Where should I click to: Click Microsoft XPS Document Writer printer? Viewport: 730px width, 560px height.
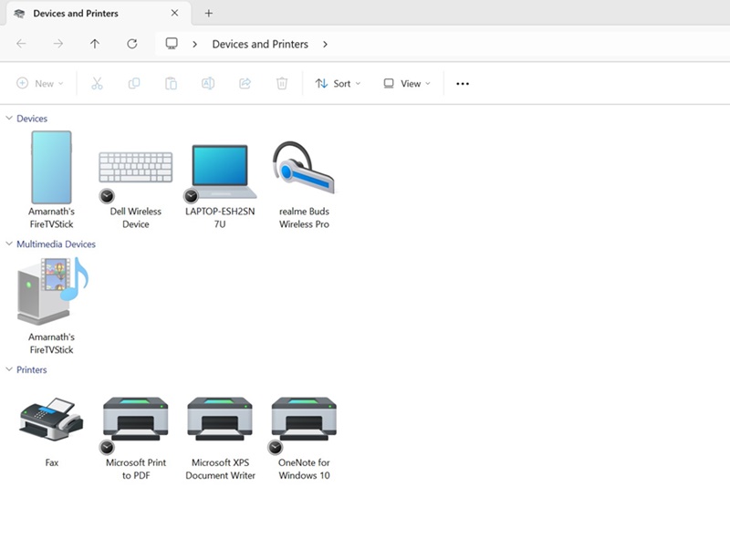coord(220,421)
